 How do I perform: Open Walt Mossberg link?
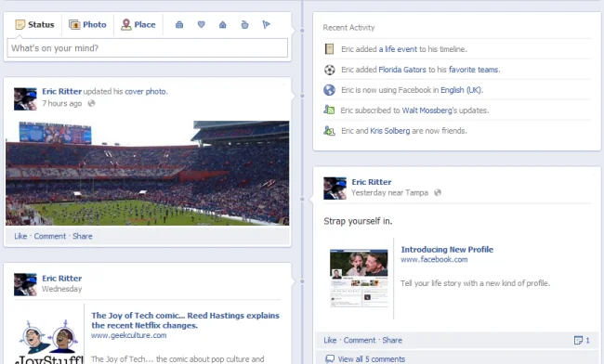(x=427, y=110)
